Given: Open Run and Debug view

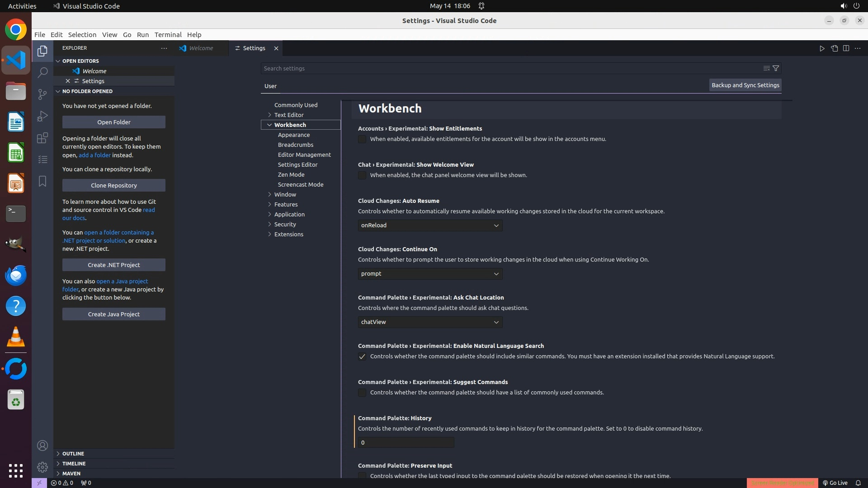Looking at the screenshot, I should (x=42, y=116).
